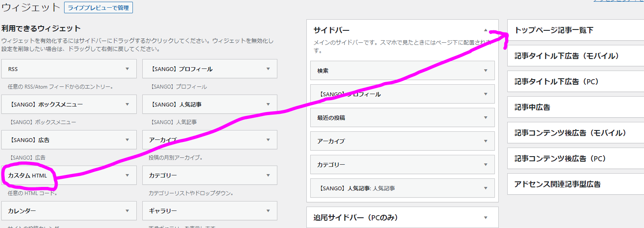The height and width of the screenshot is (228, 644).
Task: Click the 任意の HTML コード。 description
Action: (x=32, y=193)
